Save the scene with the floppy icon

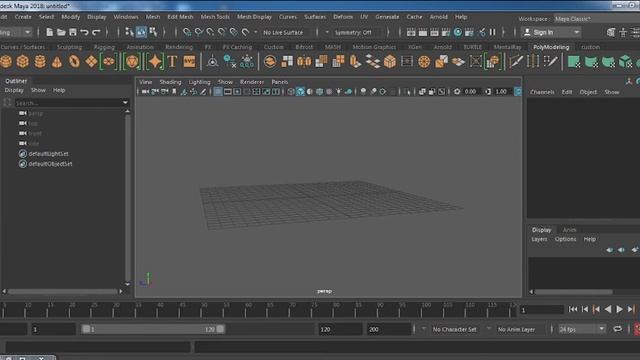pos(73,32)
